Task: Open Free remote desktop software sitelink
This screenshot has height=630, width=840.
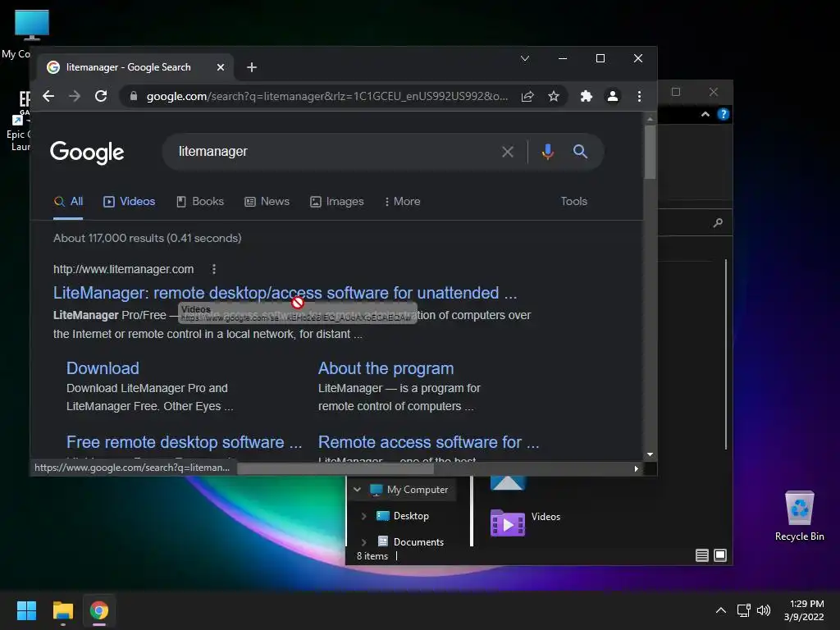Action: point(184,442)
